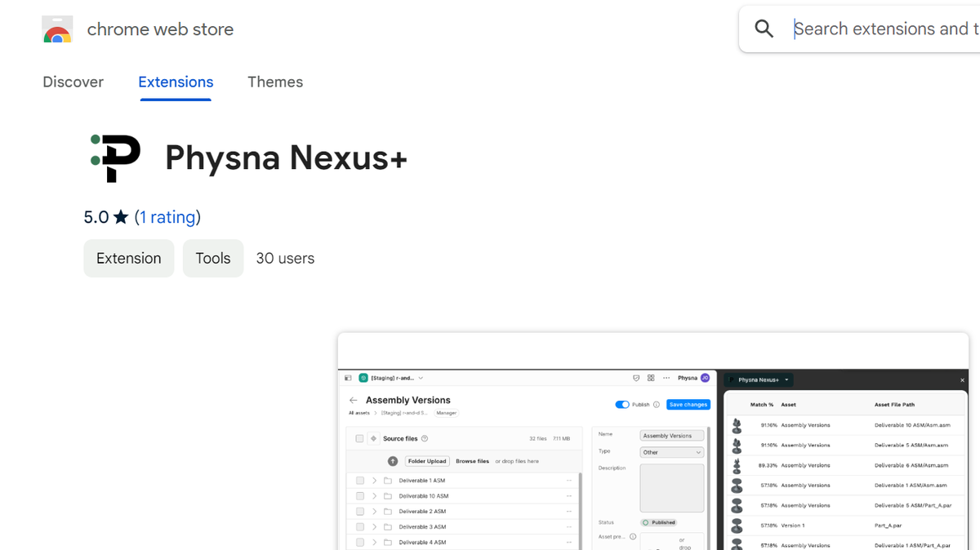
Task: Select the Deliverable 2 ASM checkbox
Action: click(360, 511)
